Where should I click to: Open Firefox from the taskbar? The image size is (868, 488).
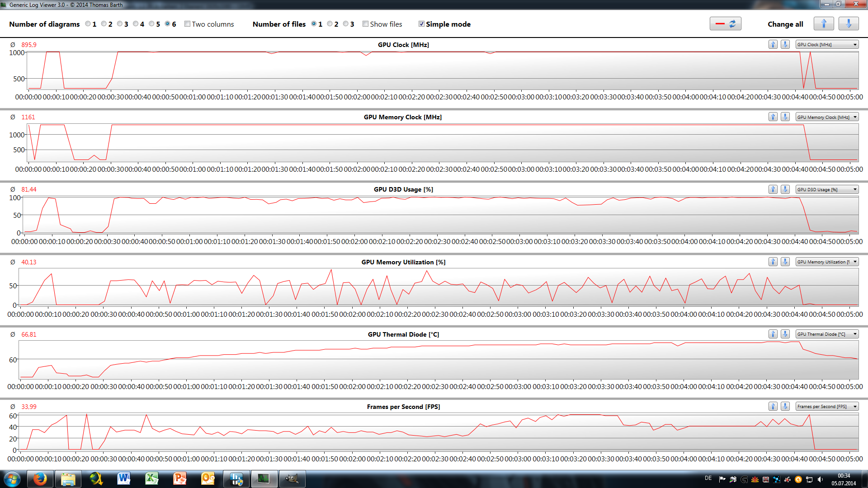(x=40, y=479)
